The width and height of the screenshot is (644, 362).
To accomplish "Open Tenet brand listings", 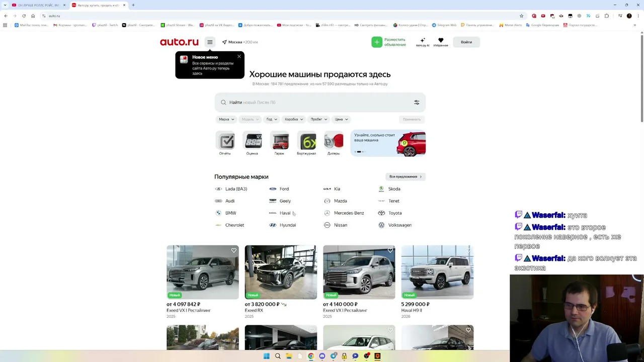I will (389, 201).
